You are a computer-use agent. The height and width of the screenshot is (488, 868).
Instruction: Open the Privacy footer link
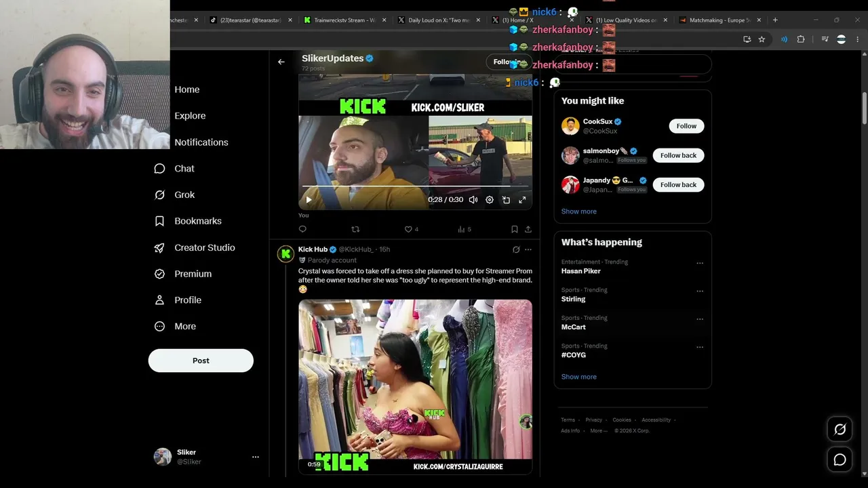[594, 420]
